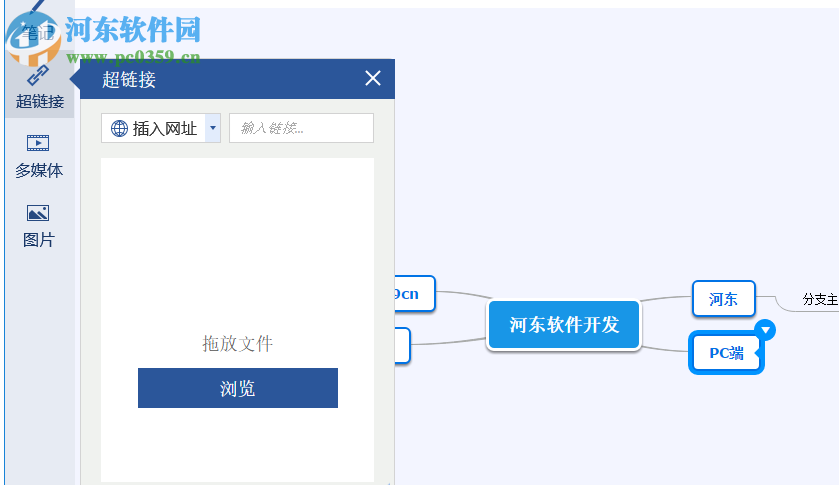This screenshot has width=839, height=485.
Task: Open the 多媒体 multimedia sidebar tool
Action: [x=39, y=156]
